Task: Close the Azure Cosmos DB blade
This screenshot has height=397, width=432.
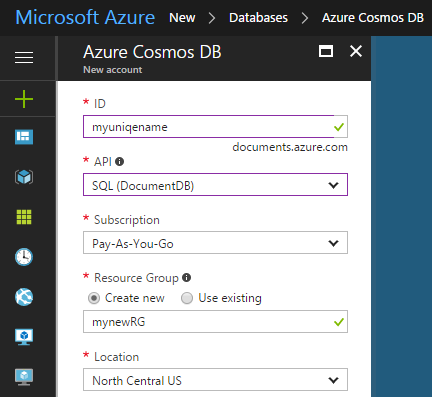Action: coord(356,51)
